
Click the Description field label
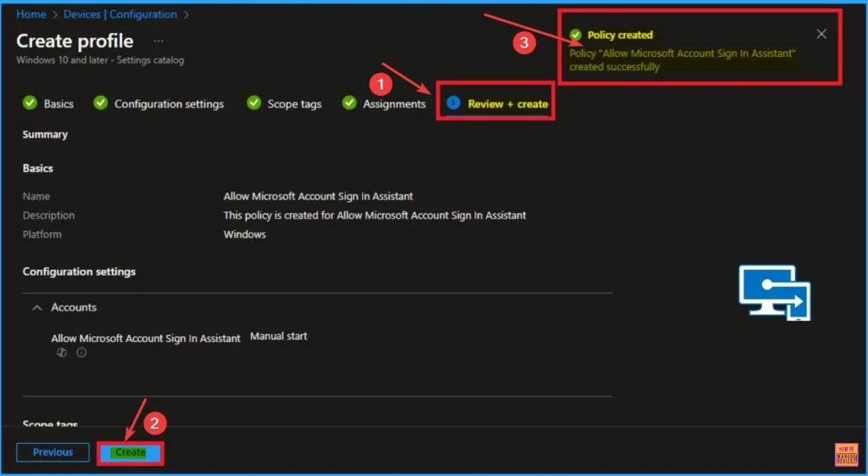click(48, 215)
